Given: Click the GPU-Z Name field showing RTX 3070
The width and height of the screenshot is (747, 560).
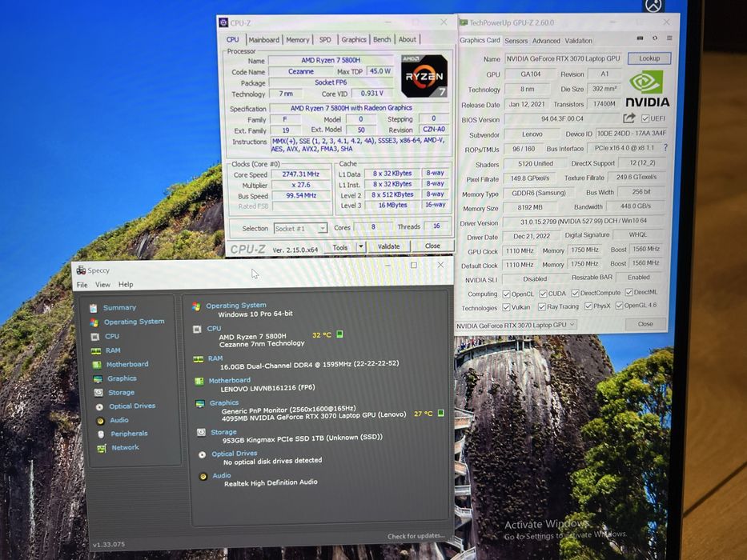Looking at the screenshot, I should 563,58.
